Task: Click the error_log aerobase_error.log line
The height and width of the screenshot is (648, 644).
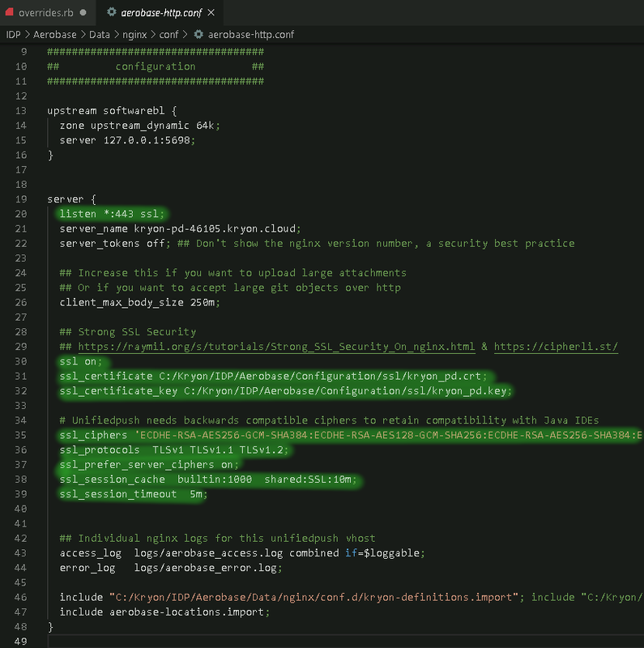Action: point(171,568)
